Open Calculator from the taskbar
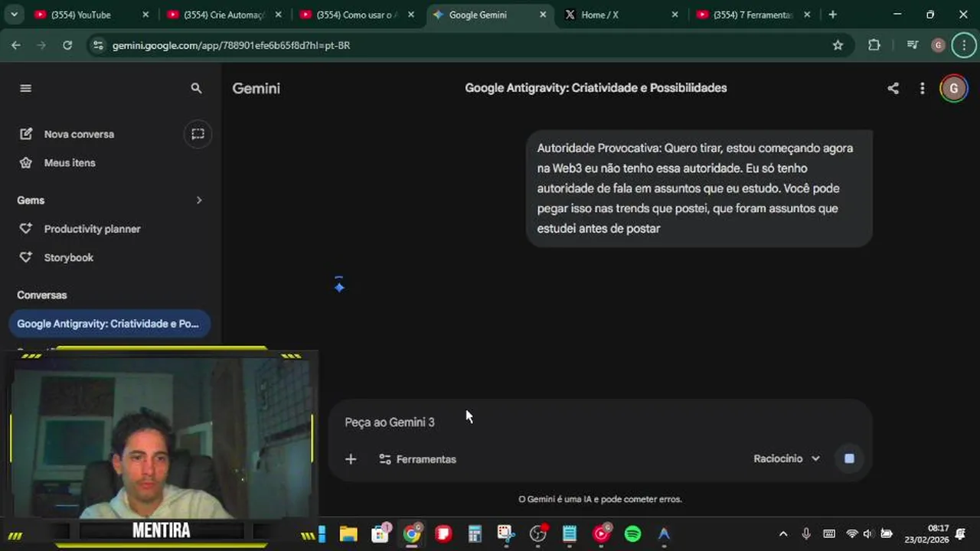The image size is (980, 551). 475,533
